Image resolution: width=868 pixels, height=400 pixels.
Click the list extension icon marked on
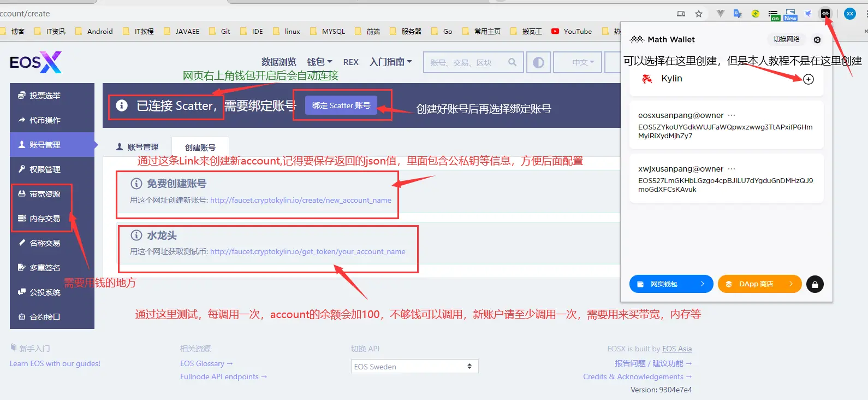(774, 15)
